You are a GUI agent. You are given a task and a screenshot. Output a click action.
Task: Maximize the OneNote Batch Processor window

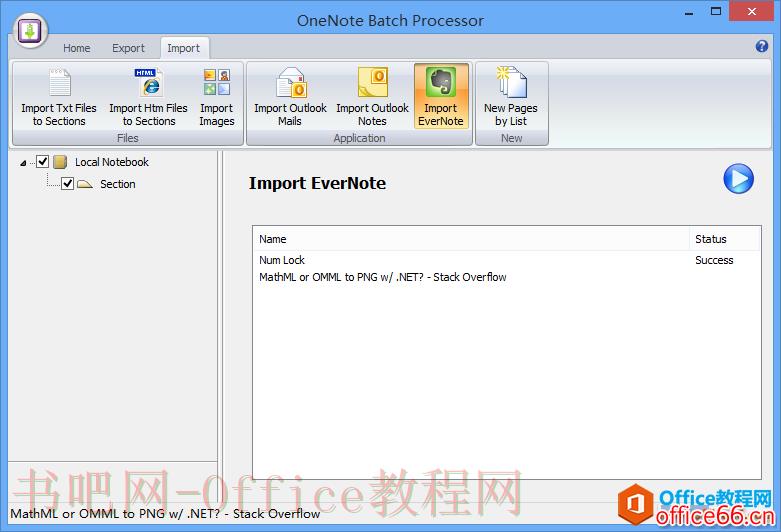coord(716,11)
